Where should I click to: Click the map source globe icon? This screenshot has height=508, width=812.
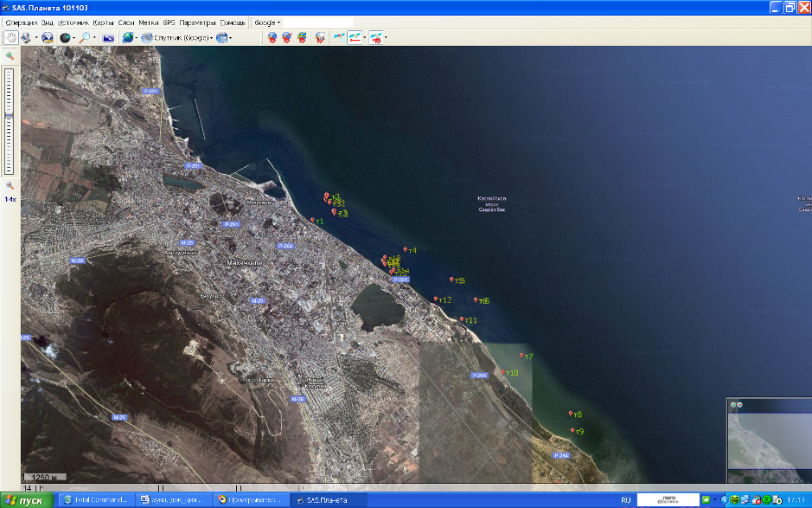[127, 37]
